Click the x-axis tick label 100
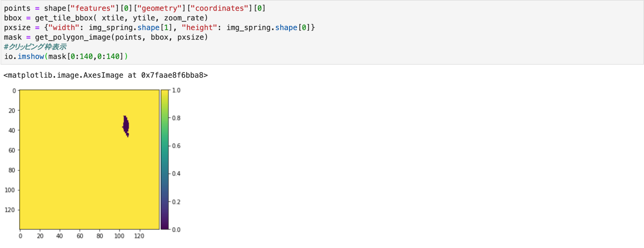644x248 pixels. (x=119, y=236)
